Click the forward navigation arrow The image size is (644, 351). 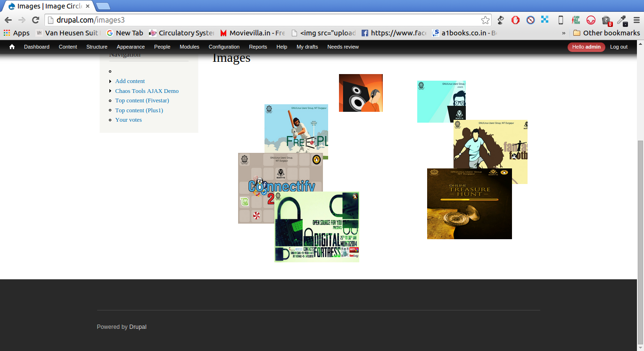[22, 20]
